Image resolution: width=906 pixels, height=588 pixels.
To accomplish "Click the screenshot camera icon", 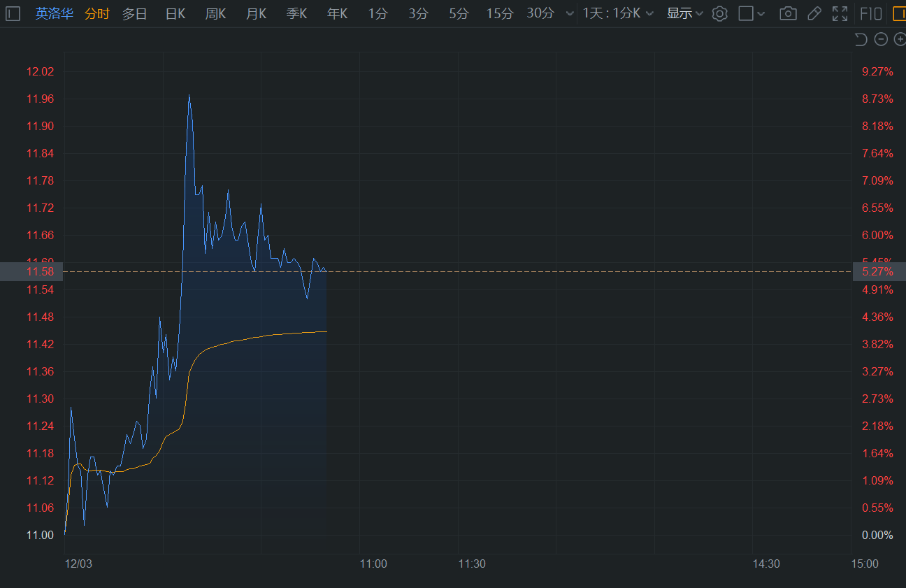I will [x=788, y=13].
